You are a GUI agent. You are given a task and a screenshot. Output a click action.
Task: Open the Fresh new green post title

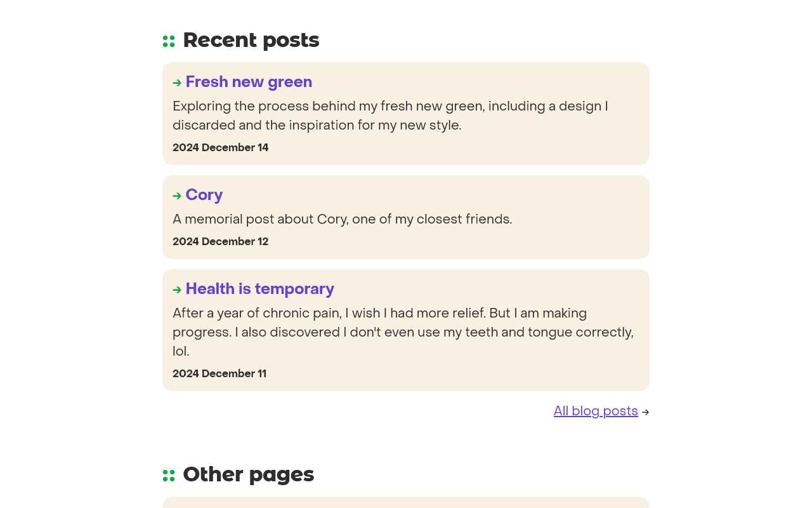249,82
